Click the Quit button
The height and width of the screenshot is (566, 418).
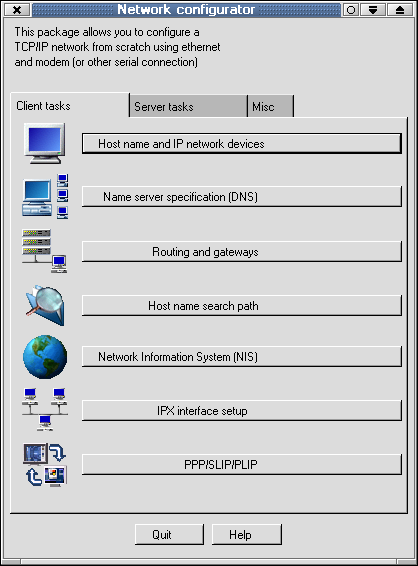(x=169, y=535)
